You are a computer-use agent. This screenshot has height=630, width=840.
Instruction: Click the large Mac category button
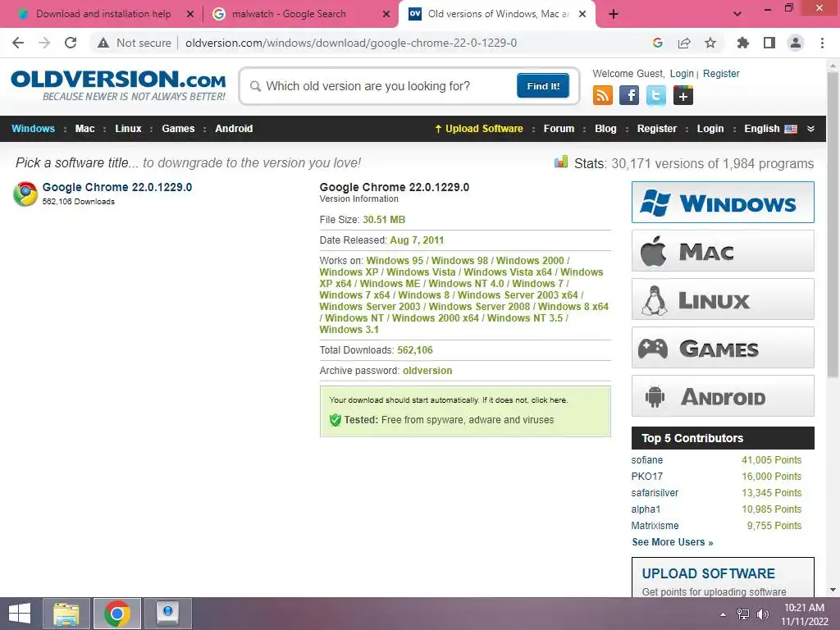pos(723,251)
